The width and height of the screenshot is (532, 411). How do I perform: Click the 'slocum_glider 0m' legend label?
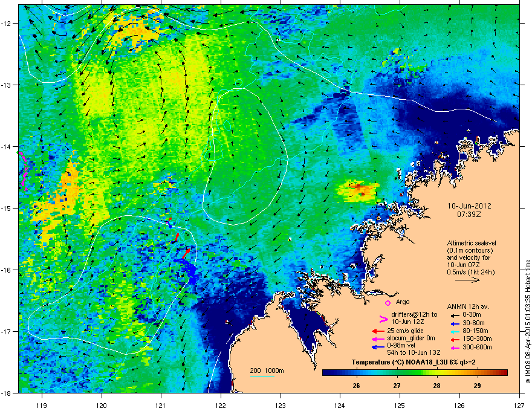click(411, 338)
